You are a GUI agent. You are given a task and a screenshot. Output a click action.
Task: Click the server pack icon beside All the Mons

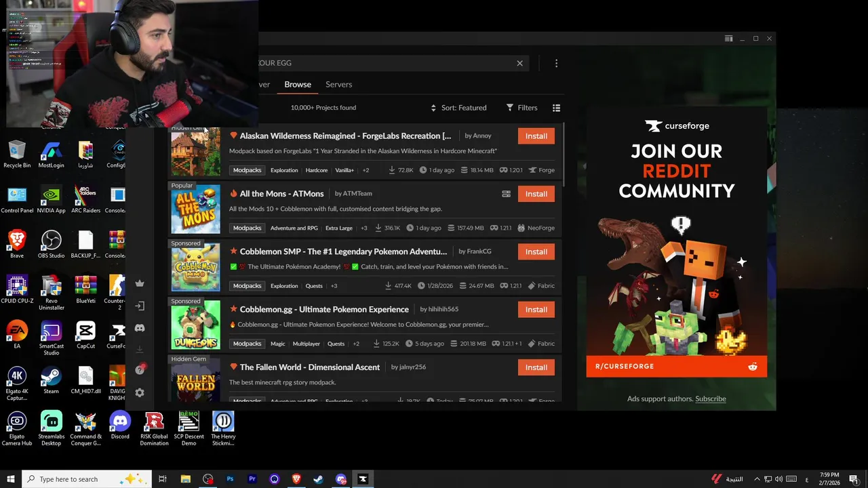tap(506, 194)
